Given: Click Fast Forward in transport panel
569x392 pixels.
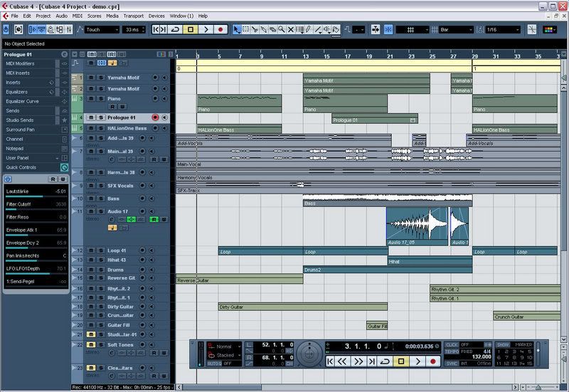Looking at the screenshot, I should 358,361.
